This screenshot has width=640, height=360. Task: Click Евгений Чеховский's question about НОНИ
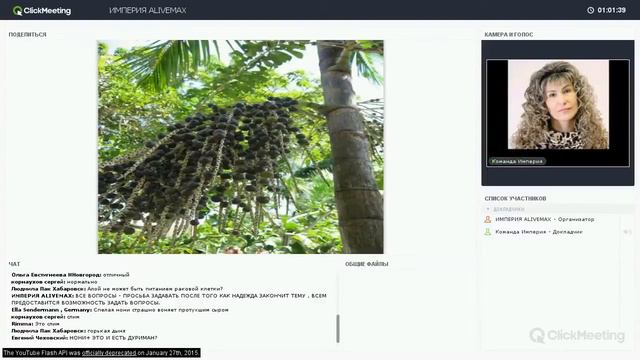click(84, 338)
